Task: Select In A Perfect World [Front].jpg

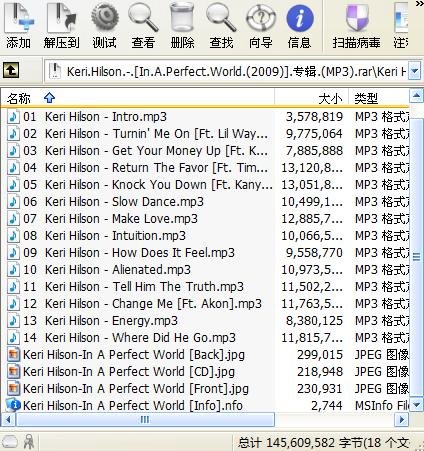Action: 128,389
